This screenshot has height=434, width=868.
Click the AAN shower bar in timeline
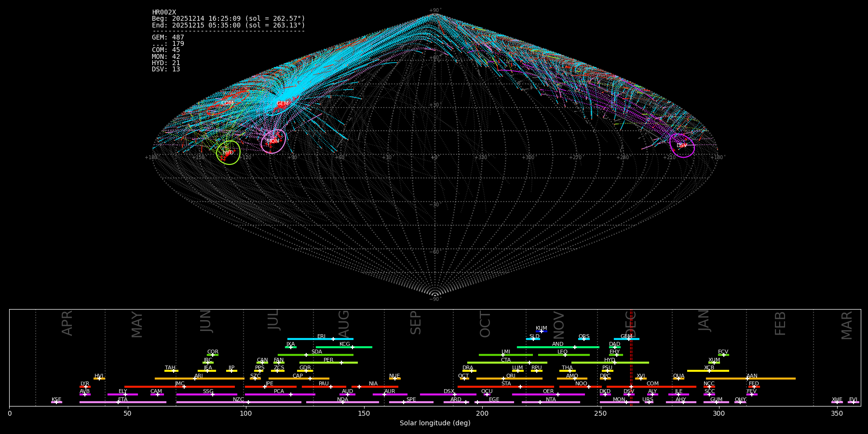751,379
